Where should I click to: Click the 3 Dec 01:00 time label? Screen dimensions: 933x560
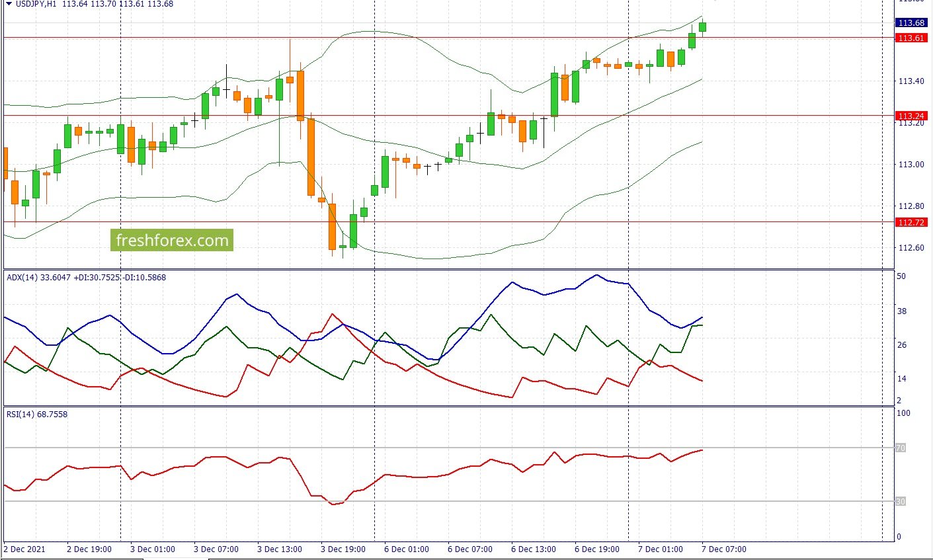[153, 549]
